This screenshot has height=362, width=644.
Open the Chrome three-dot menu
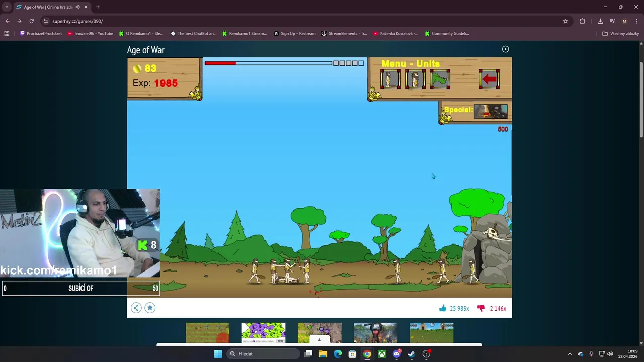point(636,21)
